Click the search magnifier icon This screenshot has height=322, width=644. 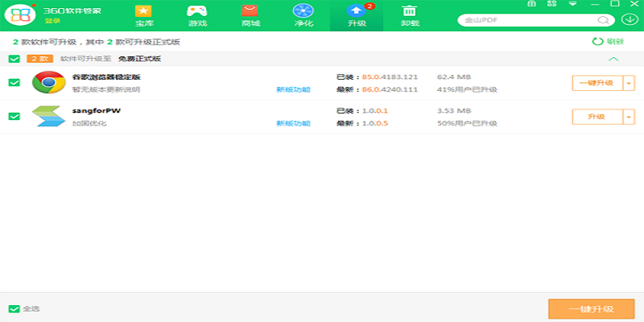602,20
